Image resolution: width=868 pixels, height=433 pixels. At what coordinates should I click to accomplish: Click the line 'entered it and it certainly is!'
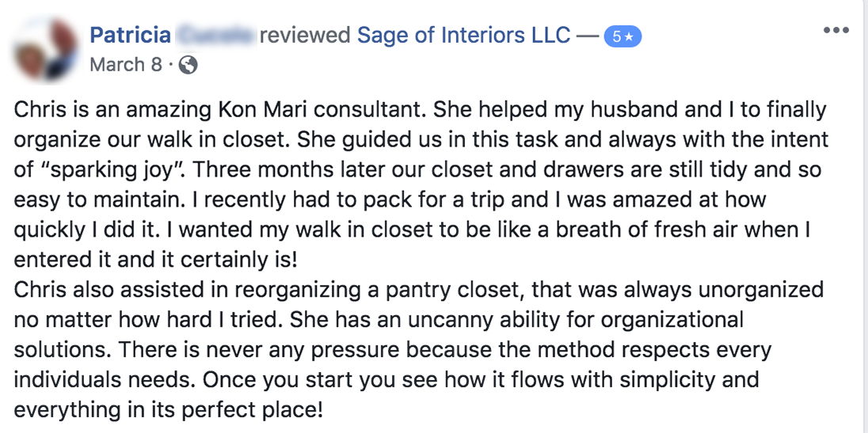(155, 260)
